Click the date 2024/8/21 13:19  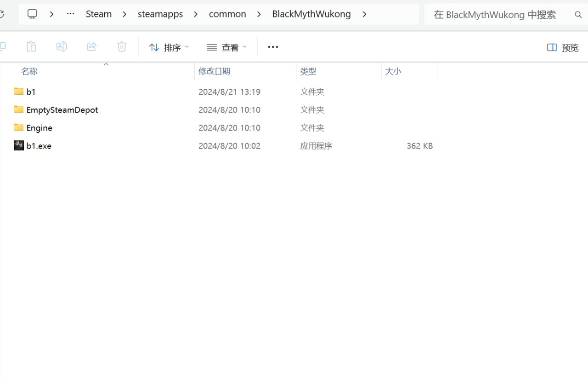[x=229, y=92]
